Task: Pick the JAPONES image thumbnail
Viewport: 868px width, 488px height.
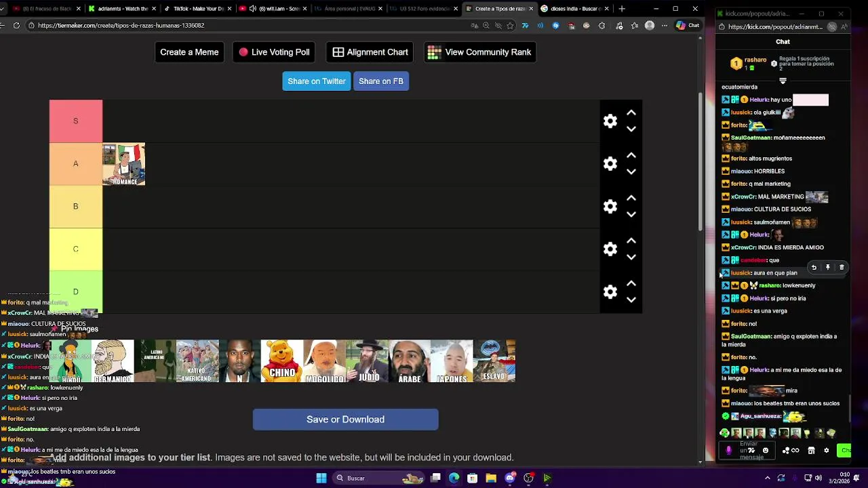Action: (x=452, y=361)
